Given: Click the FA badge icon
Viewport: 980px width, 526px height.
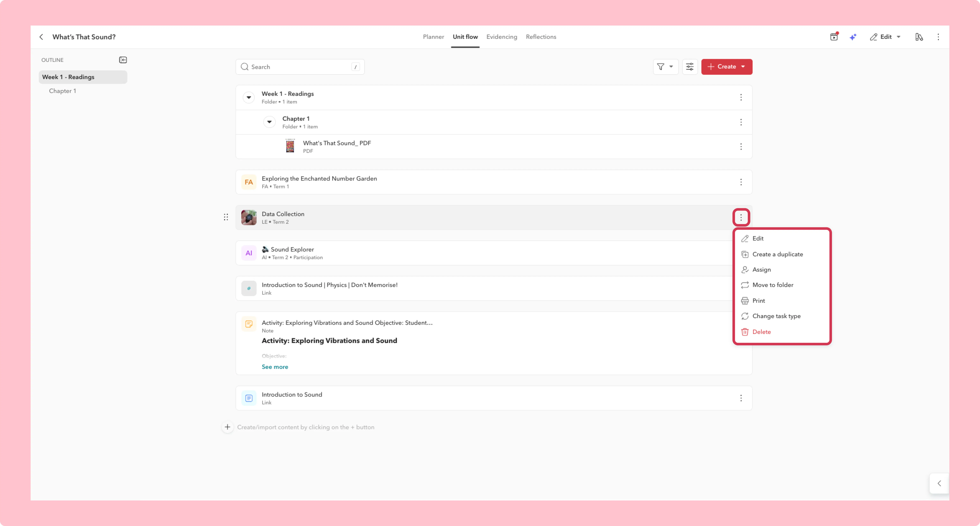Looking at the screenshot, I should (249, 182).
